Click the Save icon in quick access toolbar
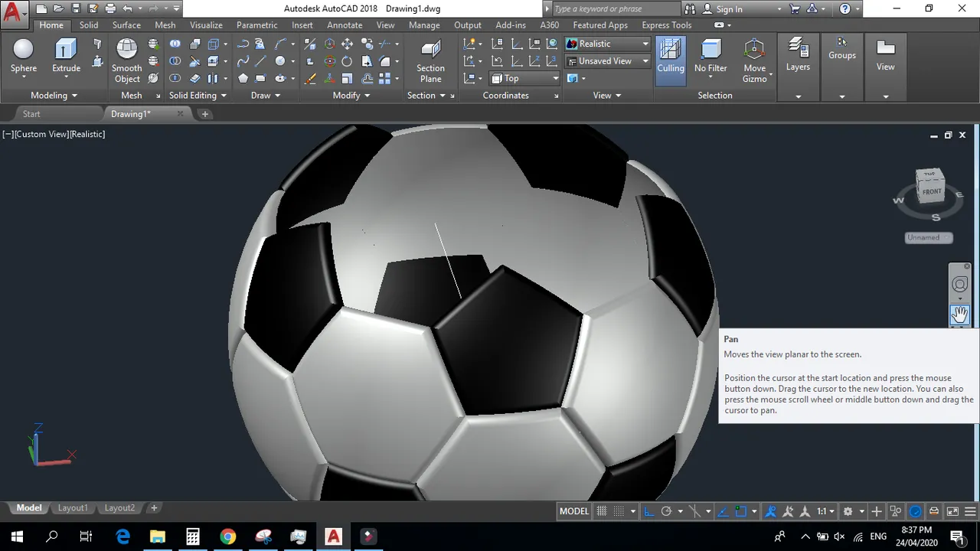This screenshot has height=551, width=980. pyautogui.click(x=75, y=8)
